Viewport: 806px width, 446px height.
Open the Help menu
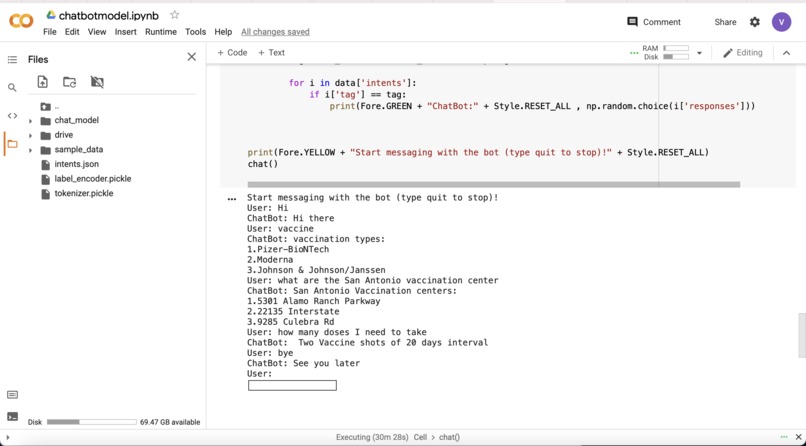click(x=223, y=32)
